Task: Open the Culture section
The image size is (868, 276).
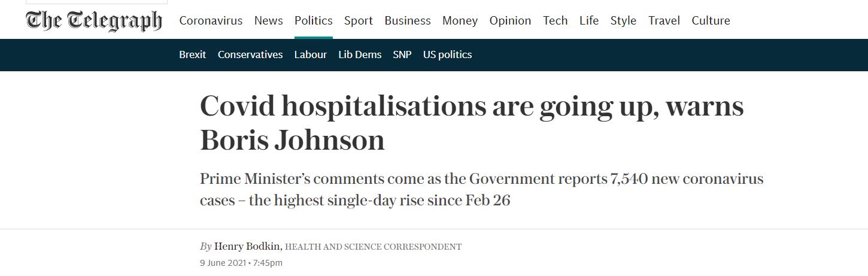Action: tap(711, 20)
